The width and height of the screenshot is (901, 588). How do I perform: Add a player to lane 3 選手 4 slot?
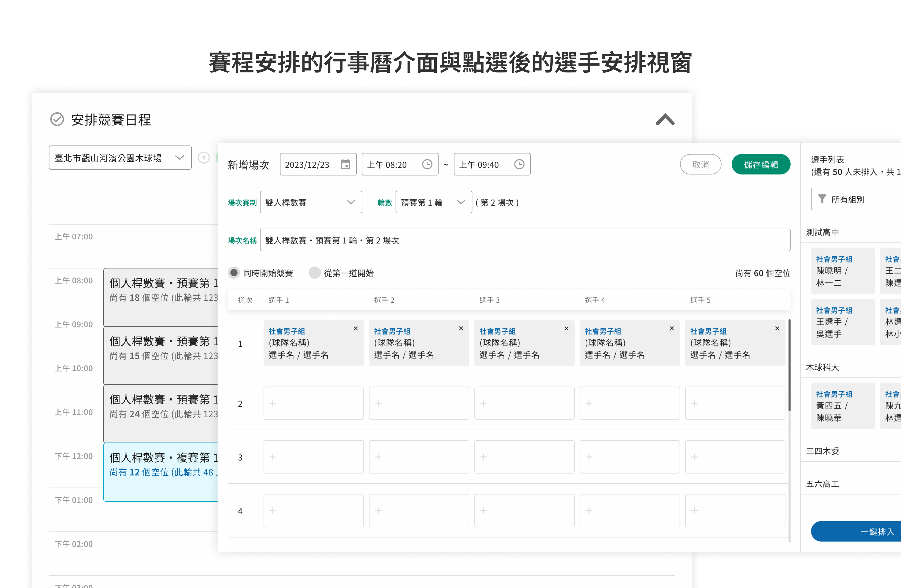pyautogui.click(x=630, y=457)
